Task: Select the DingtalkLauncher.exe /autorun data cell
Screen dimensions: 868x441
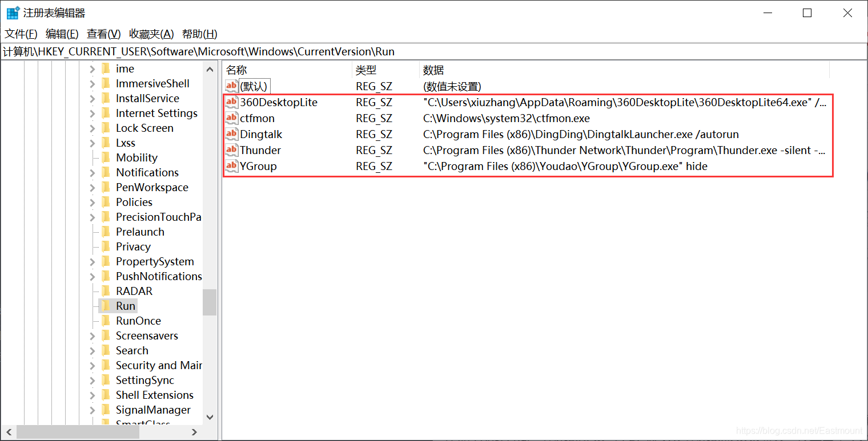Action: [x=581, y=135]
